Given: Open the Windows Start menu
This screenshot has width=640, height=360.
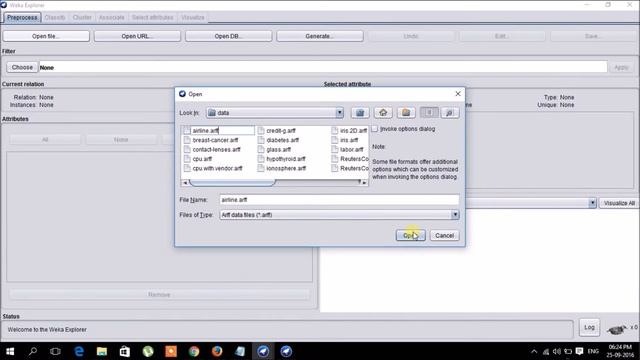Looking at the screenshot, I should pos(10,351).
